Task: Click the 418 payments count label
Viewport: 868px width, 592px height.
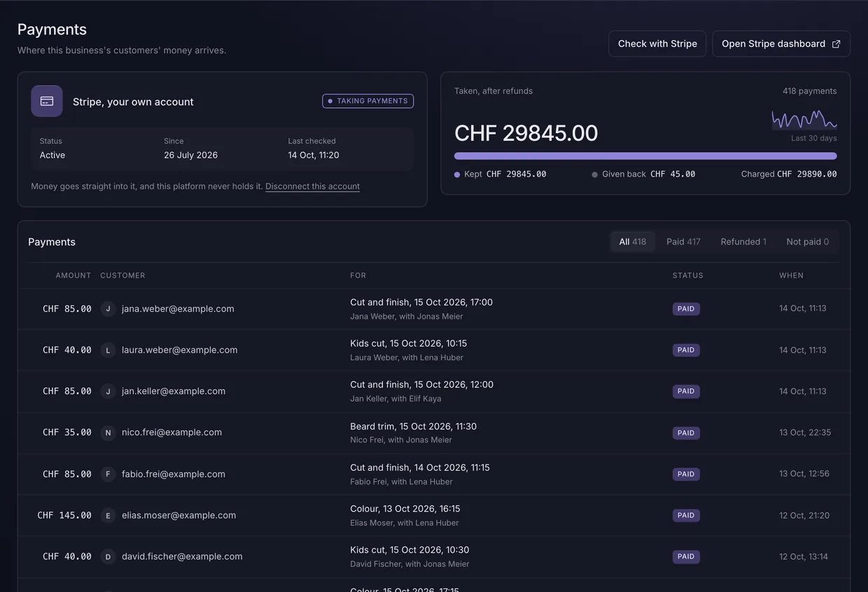Action: [x=810, y=91]
